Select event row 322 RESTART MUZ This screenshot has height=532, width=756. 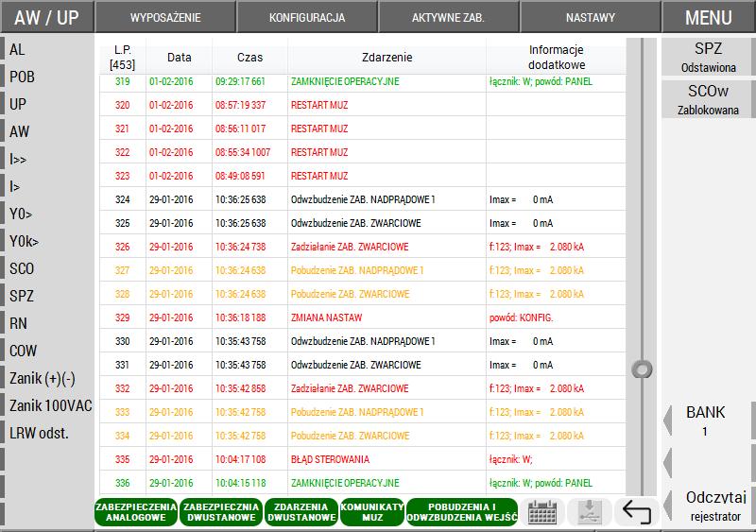coord(363,152)
